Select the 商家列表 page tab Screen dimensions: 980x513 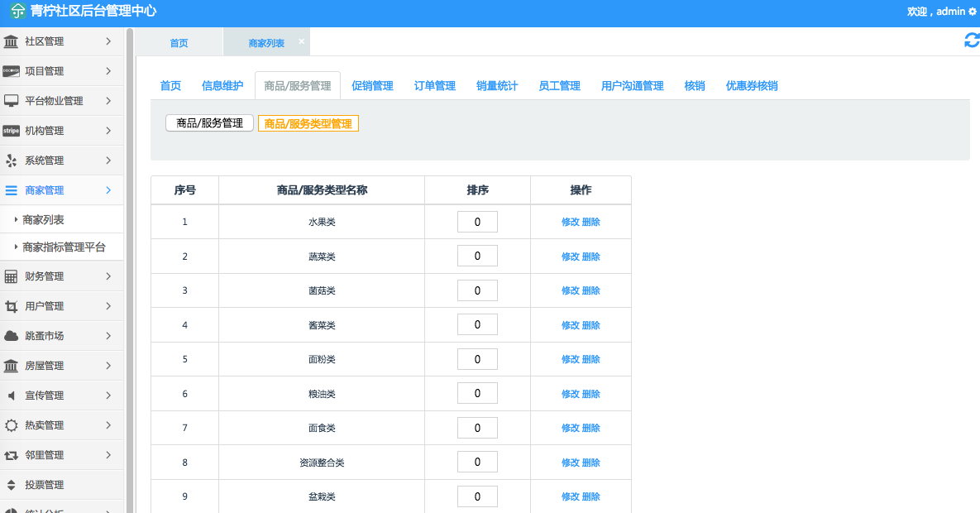point(266,43)
